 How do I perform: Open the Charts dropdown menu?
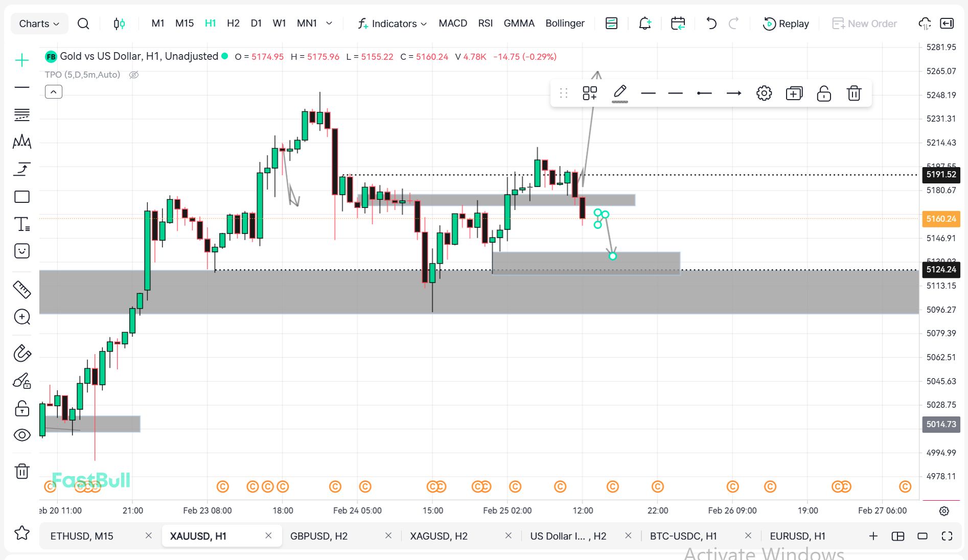(x=39, y=24)
